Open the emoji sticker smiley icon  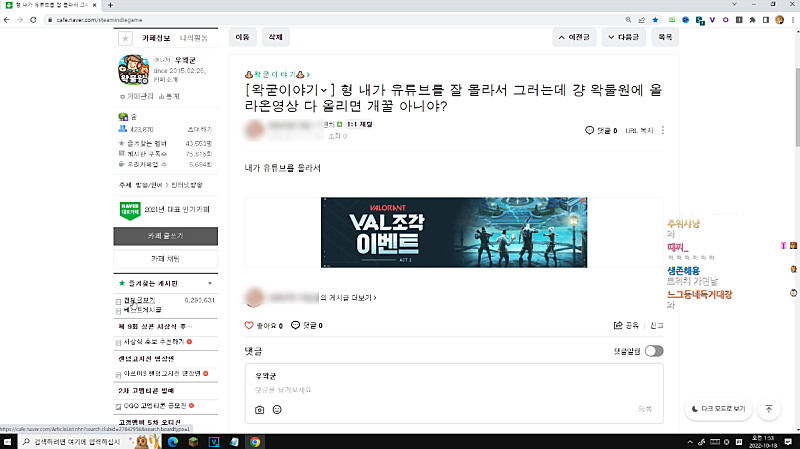pyautogui.click(x=277, y=410)
